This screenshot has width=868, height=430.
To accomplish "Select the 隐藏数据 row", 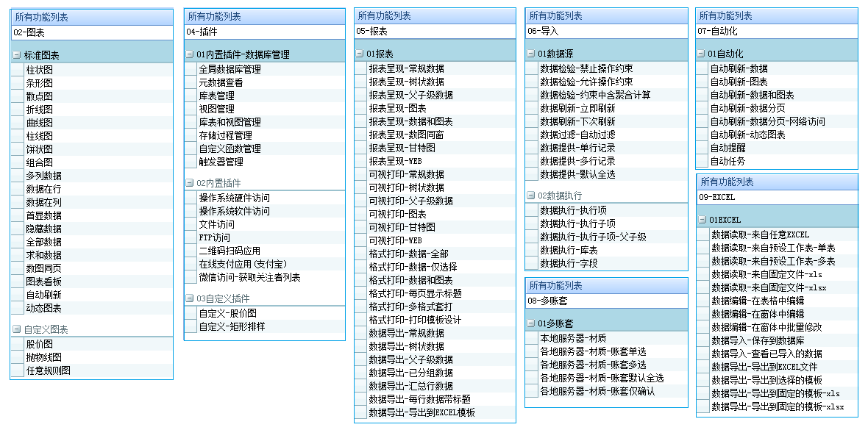I will point(92,229).
